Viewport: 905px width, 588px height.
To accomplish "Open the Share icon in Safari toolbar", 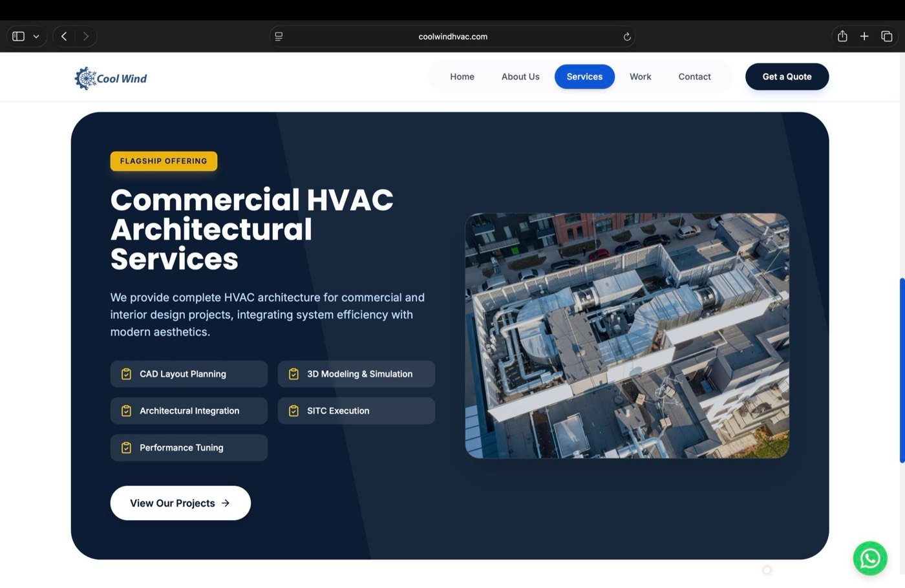I will point(842,36).
